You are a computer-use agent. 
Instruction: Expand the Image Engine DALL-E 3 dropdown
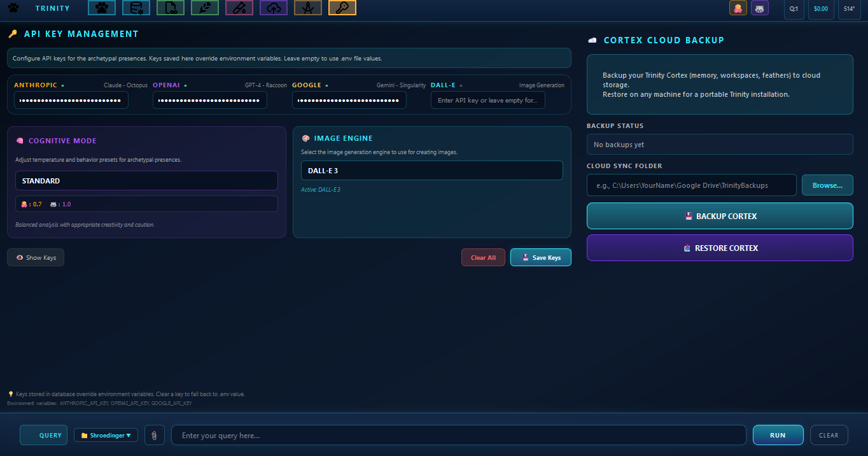[431, 171]
